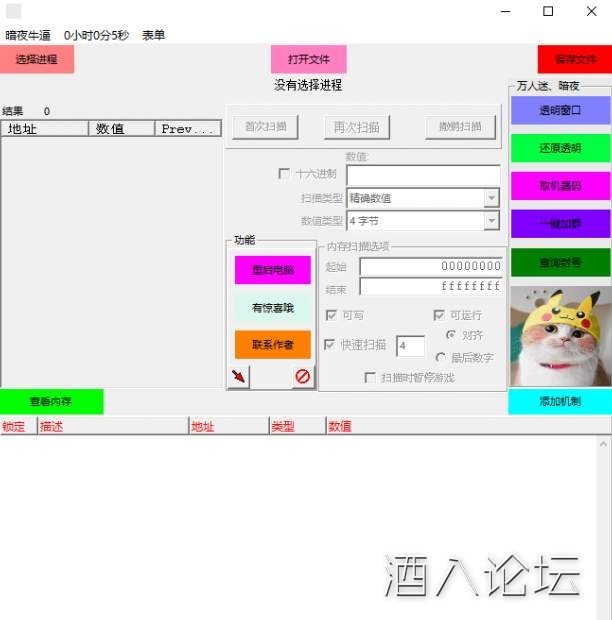Click the 结果 0 result count label

(x=26, y=112)
